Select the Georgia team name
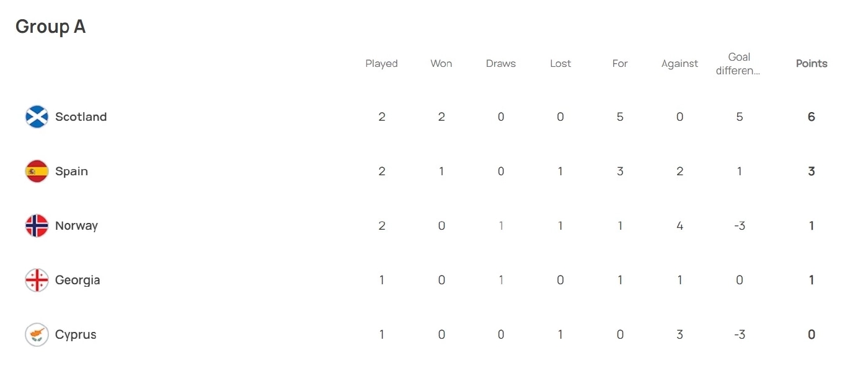 coord(77,281)
